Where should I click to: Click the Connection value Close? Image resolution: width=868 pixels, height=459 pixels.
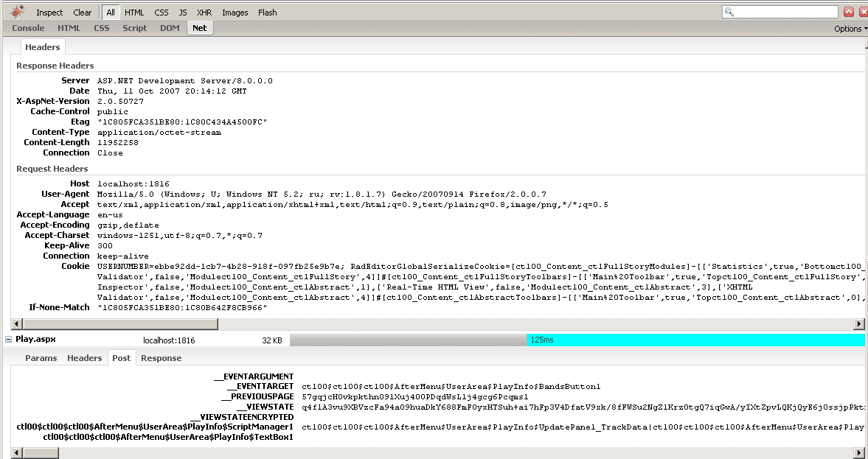pyautogui.click(x=110, y=153)
